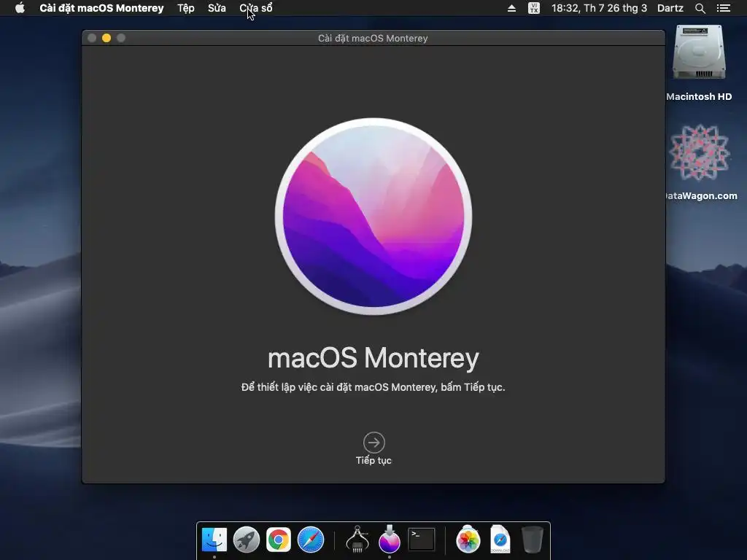This screenshot has width=747, height=560.
Task: Minimize the installer window with yellow button
Action: 107,38
